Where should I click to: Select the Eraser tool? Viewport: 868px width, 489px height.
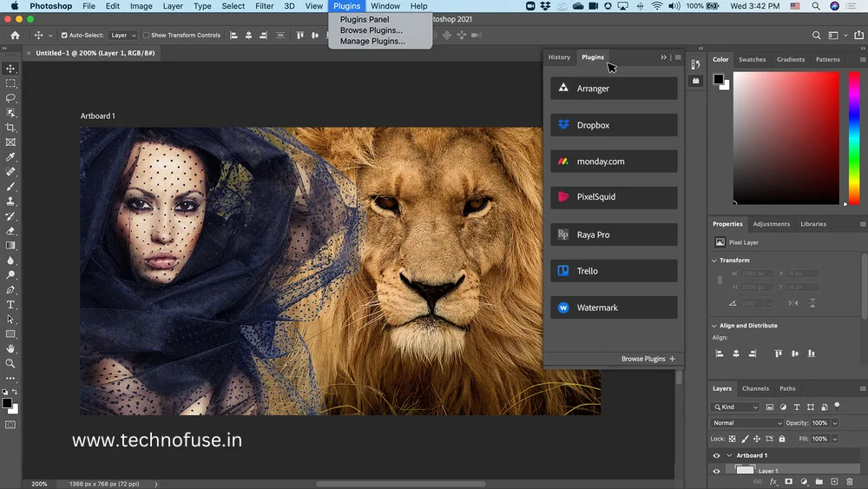(x=10, y=231)
